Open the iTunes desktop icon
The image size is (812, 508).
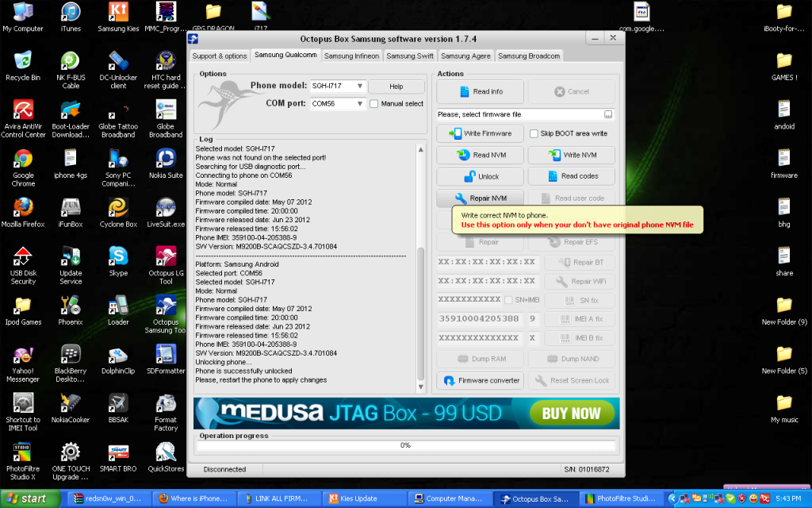[71, 17]
